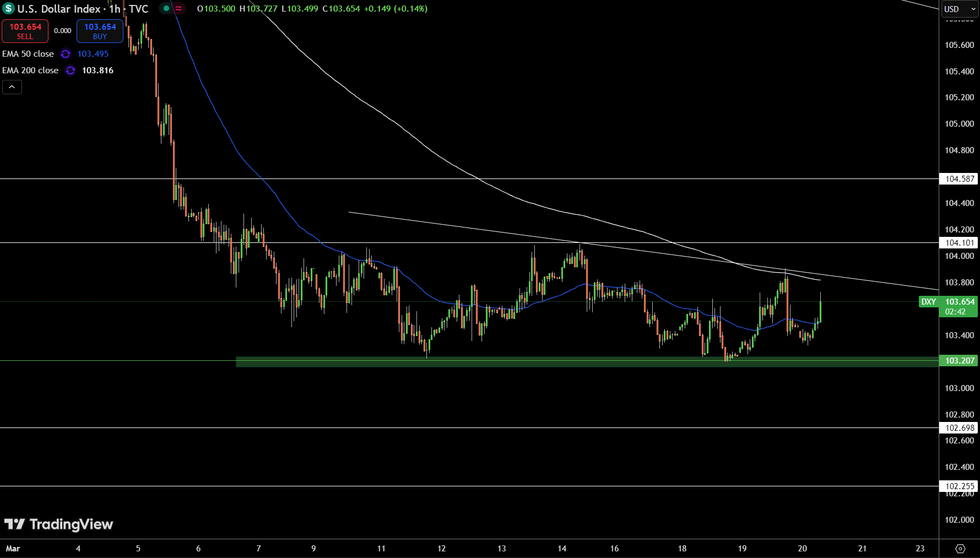Click the U.S. Dollar Index symbol title
980x558 pixels.
59,9
